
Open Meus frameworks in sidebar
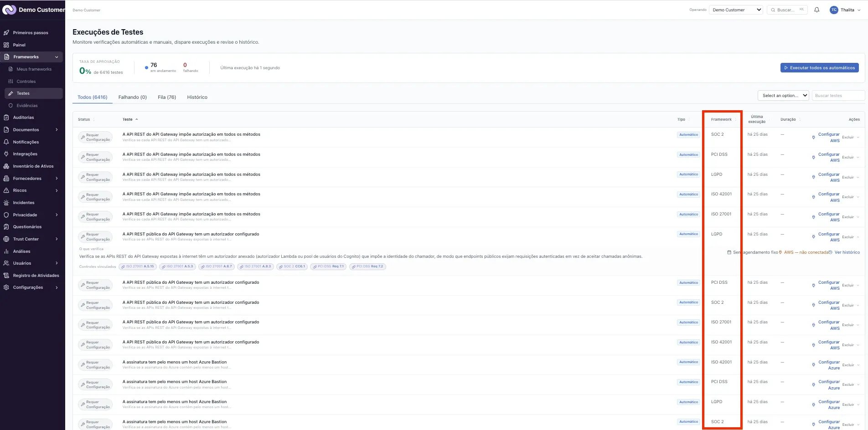coord(34,69)
